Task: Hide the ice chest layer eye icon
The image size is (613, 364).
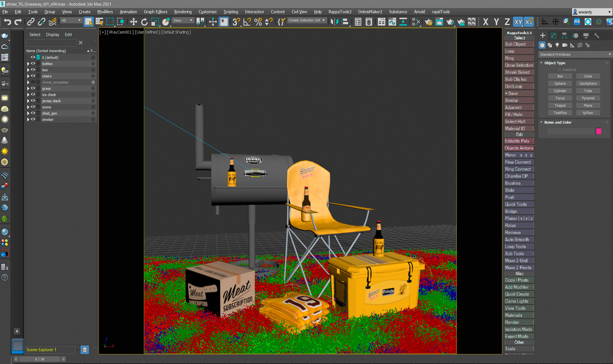Action: coord(33,94)
